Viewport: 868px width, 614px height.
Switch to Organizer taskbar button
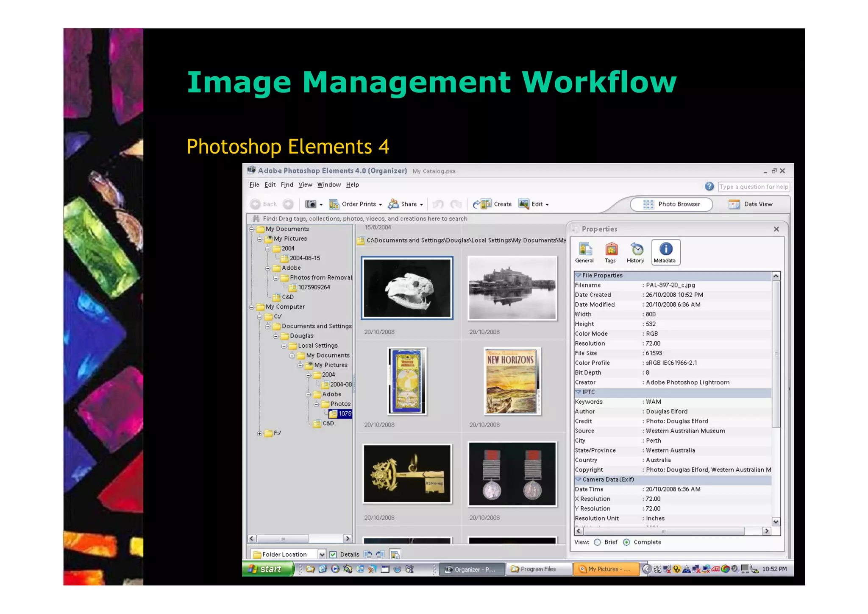(x=472, y=569)
